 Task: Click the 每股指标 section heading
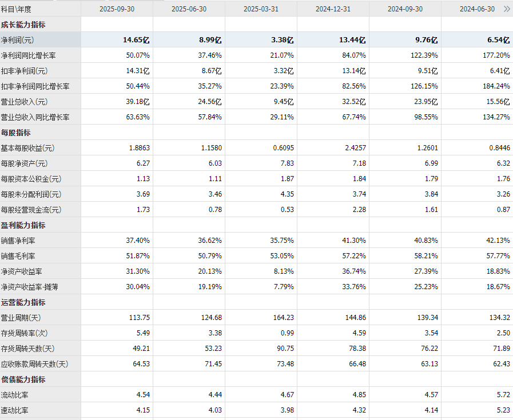click(x=16, y=133)
